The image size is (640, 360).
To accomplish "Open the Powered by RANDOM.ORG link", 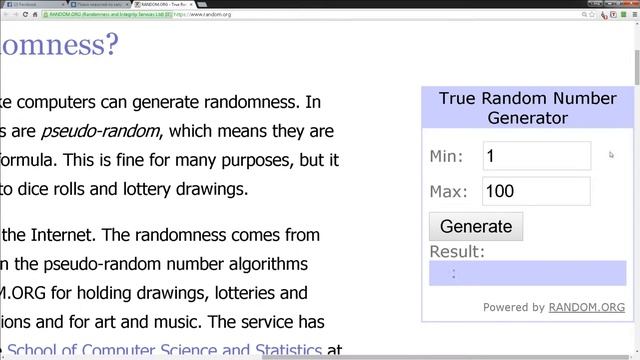I will 587,307.
